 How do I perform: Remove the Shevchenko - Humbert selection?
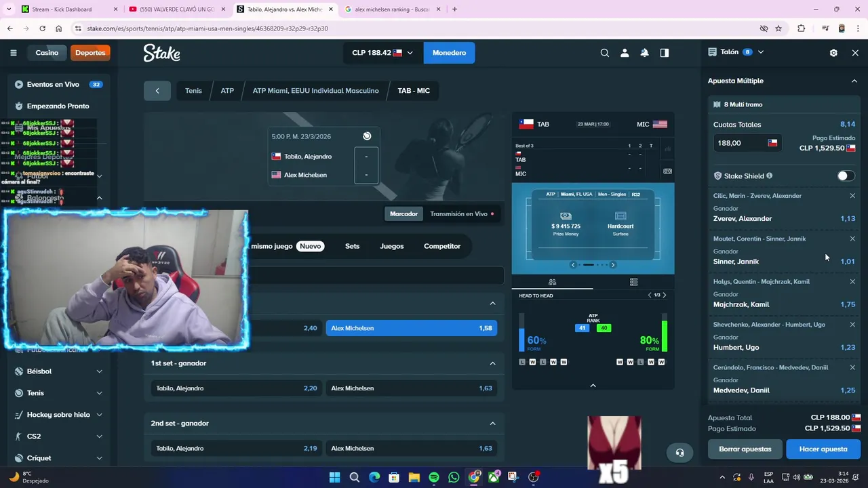[852, 325]
